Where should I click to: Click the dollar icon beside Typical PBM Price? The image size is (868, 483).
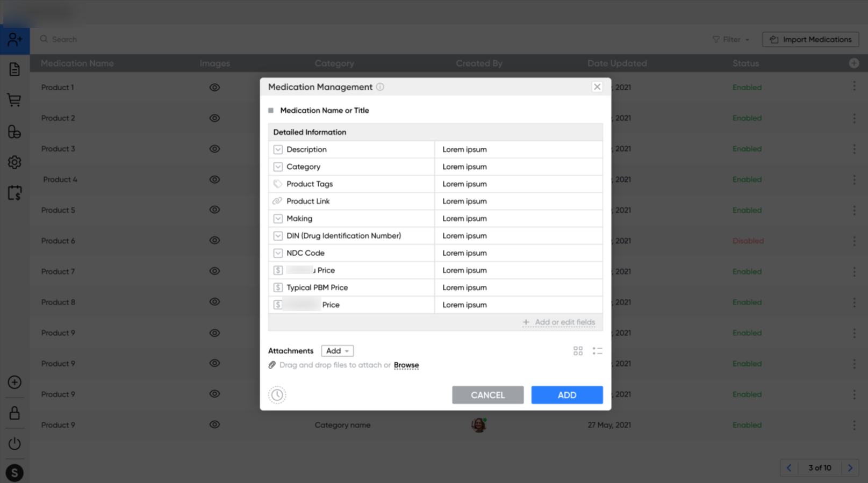pos(278,287)
